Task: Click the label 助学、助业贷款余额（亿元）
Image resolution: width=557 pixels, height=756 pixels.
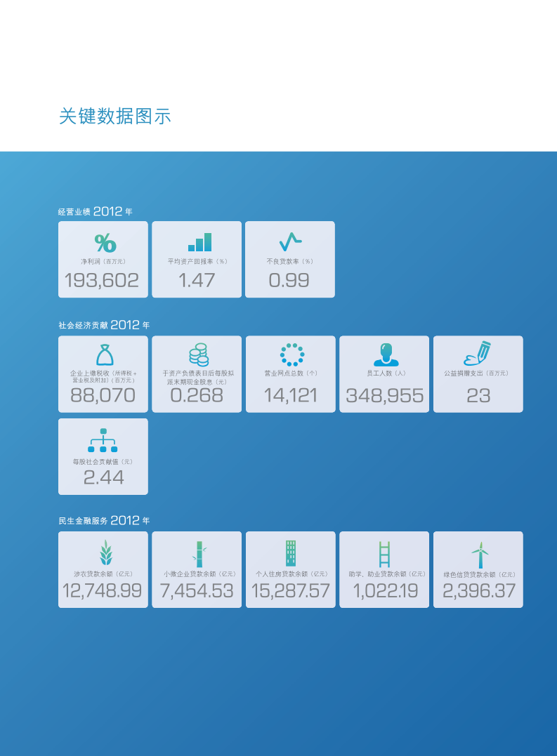Action: point(387,573)
